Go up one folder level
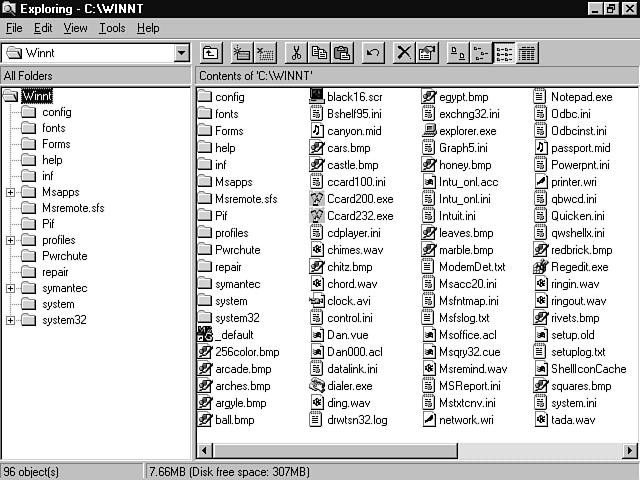Viewport: 640px width, 480px height. pos(211,53)
